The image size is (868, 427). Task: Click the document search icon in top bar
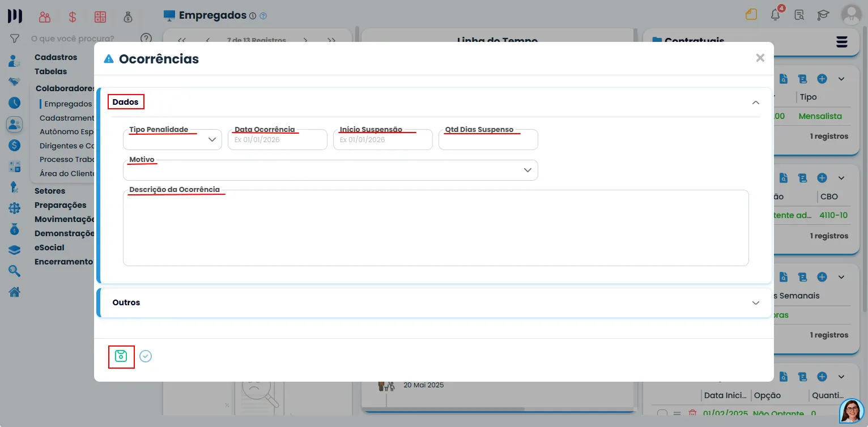click(799, 15)
